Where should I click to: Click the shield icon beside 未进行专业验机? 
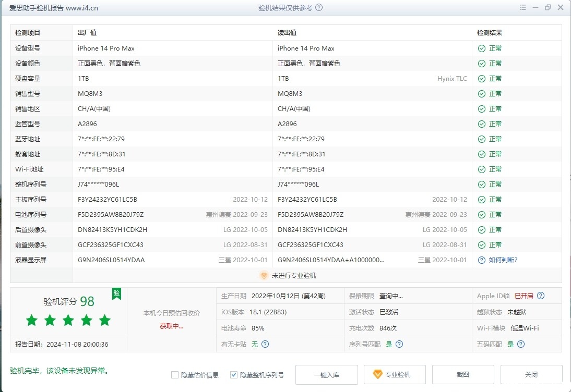point(264,276)
